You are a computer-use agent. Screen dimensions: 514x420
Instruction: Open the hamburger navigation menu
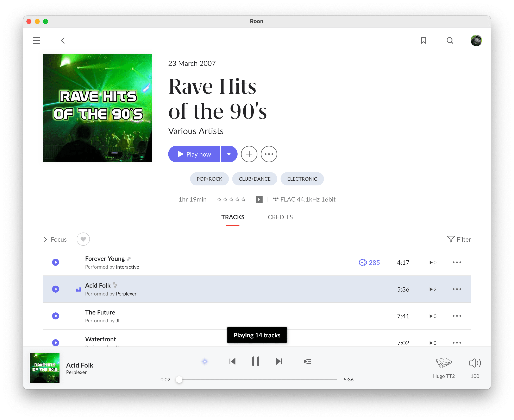[36, 40]
